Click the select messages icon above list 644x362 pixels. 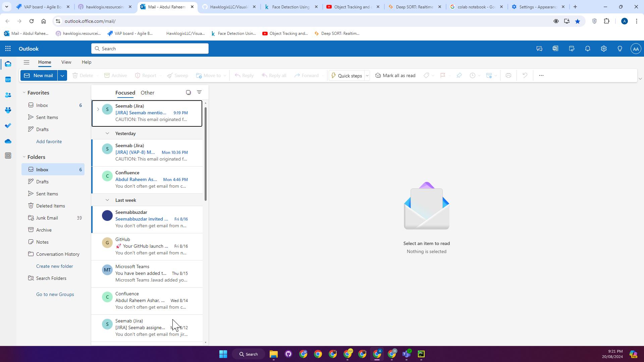[x=189, y=93]
